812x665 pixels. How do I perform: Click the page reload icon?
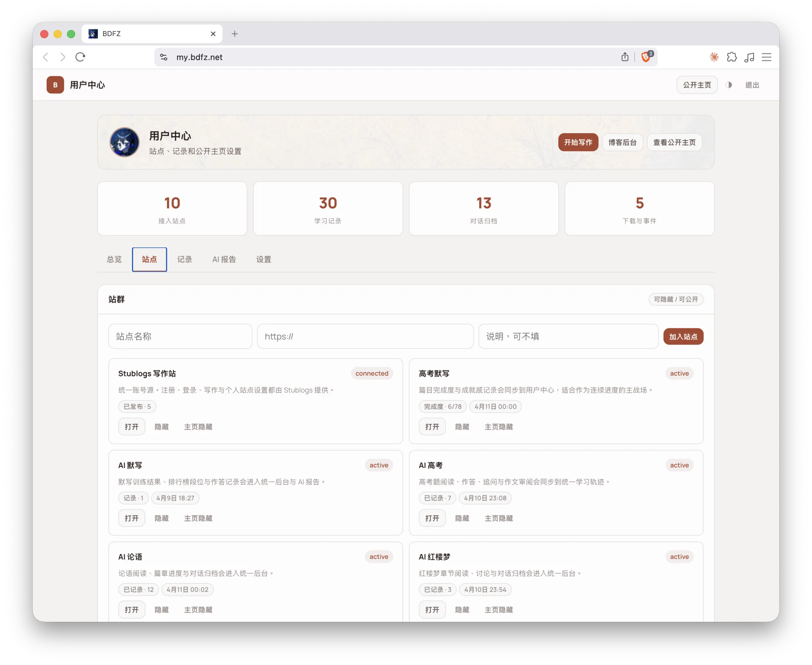(80, 57)
